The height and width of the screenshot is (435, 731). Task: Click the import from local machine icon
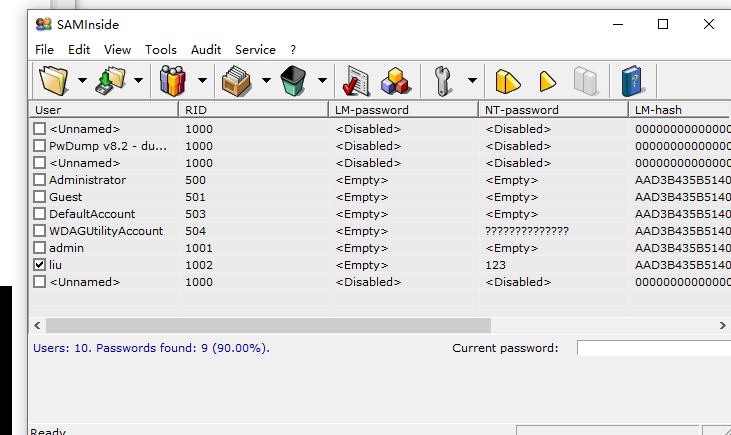110,81
